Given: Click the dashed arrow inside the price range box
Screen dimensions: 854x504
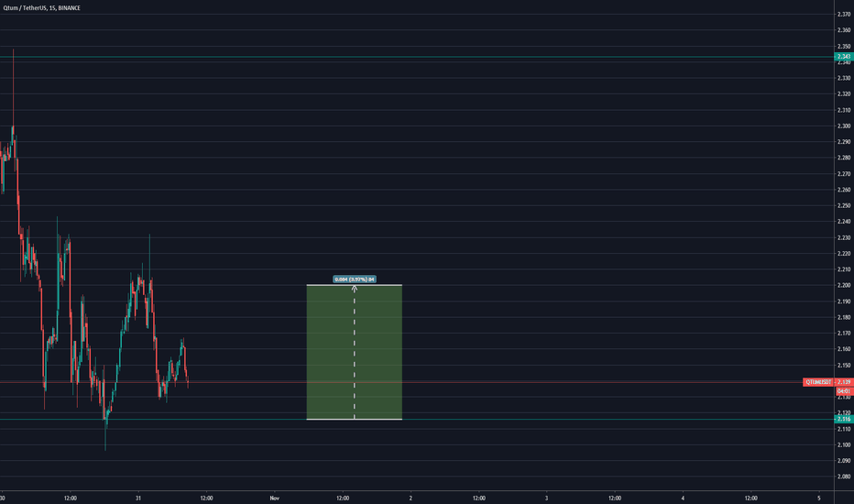Looking at the screenshot, I should [x=355, y=352].
